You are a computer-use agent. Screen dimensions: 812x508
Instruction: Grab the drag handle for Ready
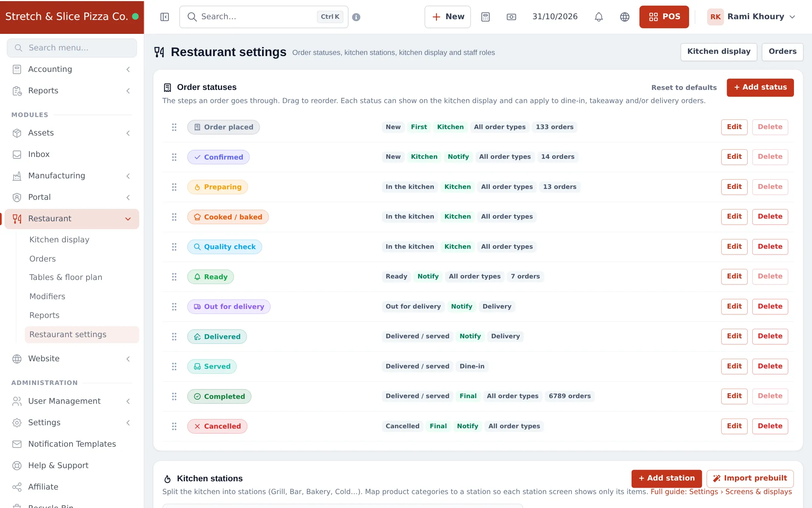[x=174, y=277]
